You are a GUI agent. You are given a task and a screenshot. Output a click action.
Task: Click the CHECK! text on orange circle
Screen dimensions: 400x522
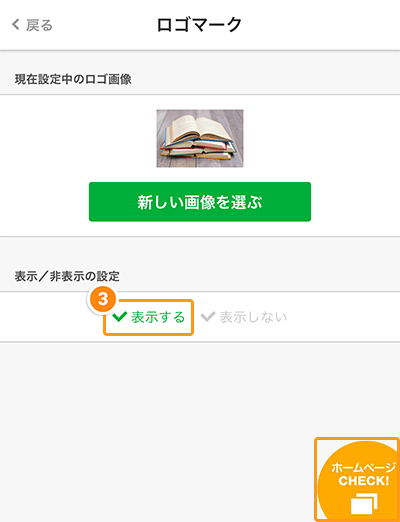(x=364, y=481)
